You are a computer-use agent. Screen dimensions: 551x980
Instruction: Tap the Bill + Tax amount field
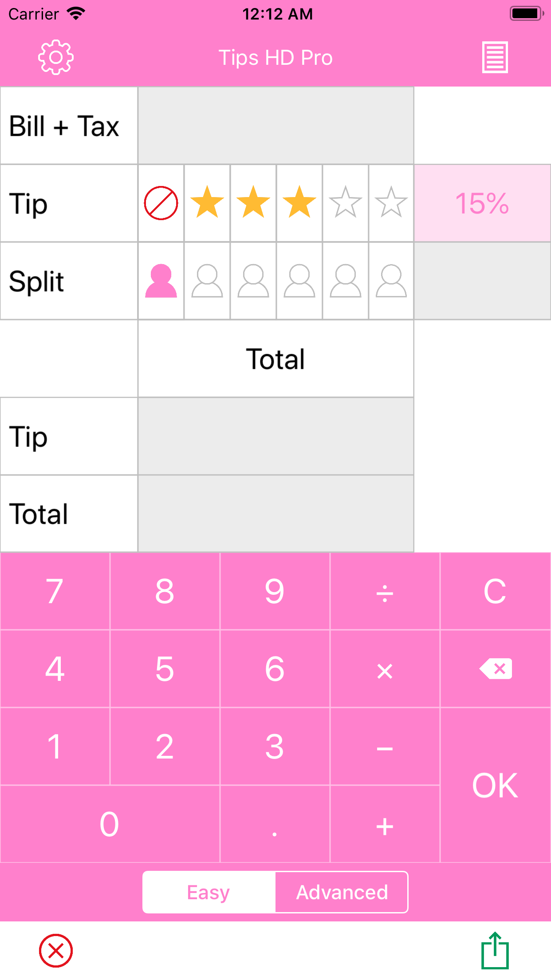(275, 126)
